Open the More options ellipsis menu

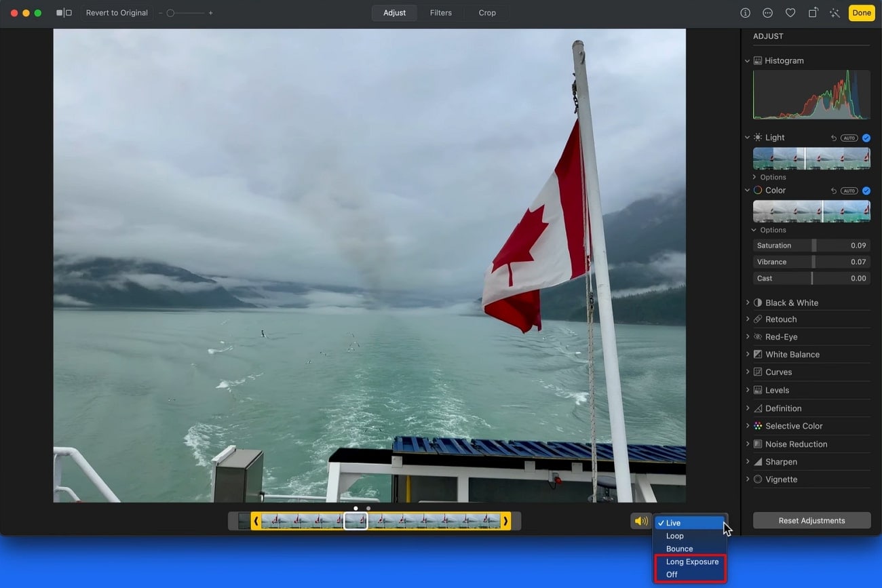pyautogui.click(x=767, y=13)
